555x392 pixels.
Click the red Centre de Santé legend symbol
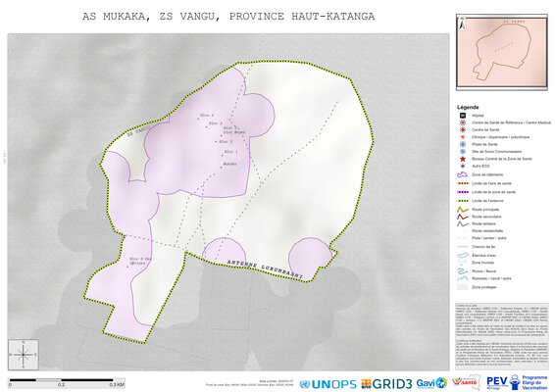[x=462, y=129]
